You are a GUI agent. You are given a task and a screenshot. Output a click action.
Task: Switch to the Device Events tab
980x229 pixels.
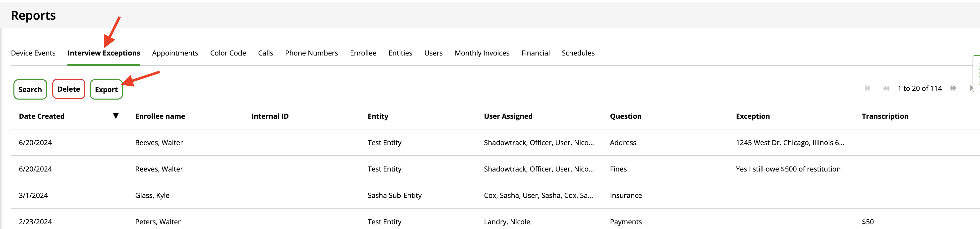(33, 53)
